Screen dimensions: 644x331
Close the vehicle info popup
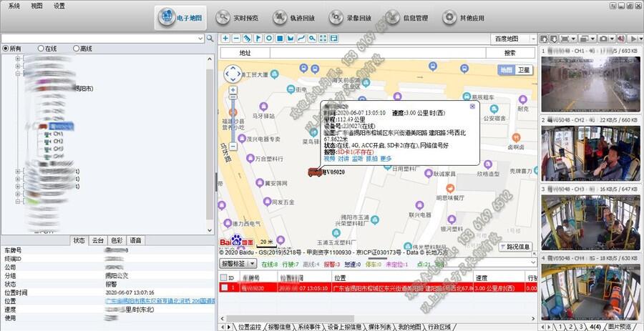click(472, 107)
